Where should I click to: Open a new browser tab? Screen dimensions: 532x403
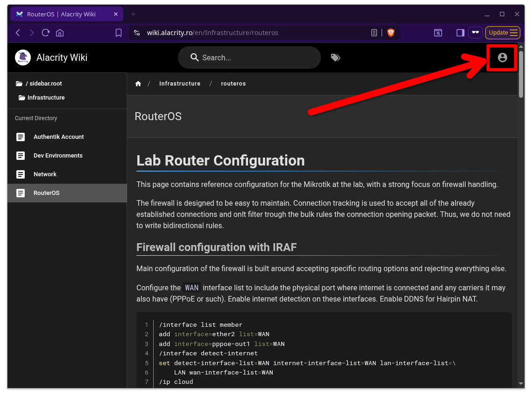pos(133,14)
